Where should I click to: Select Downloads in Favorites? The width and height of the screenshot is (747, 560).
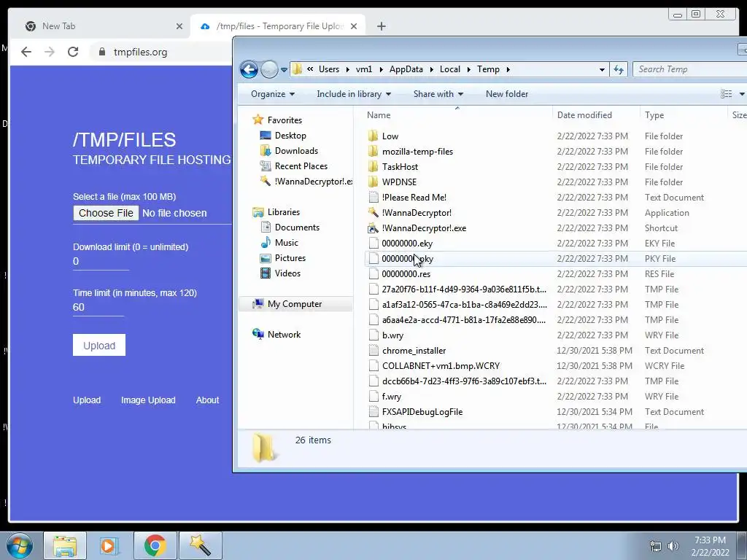click(296, 151)
